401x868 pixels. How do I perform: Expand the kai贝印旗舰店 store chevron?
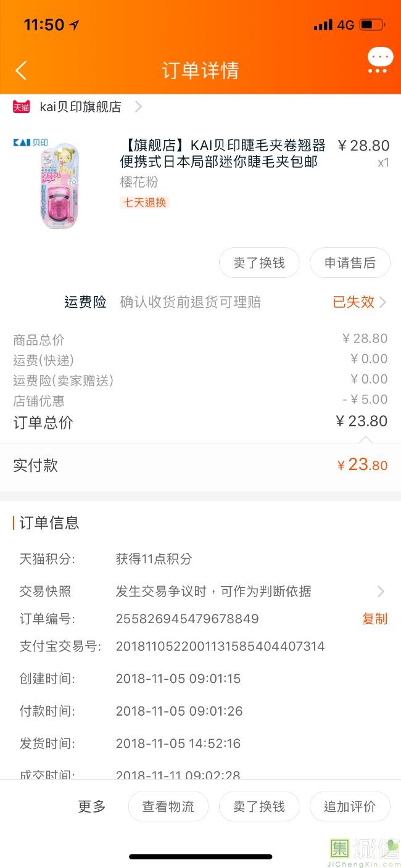click(x=138, y=107)
